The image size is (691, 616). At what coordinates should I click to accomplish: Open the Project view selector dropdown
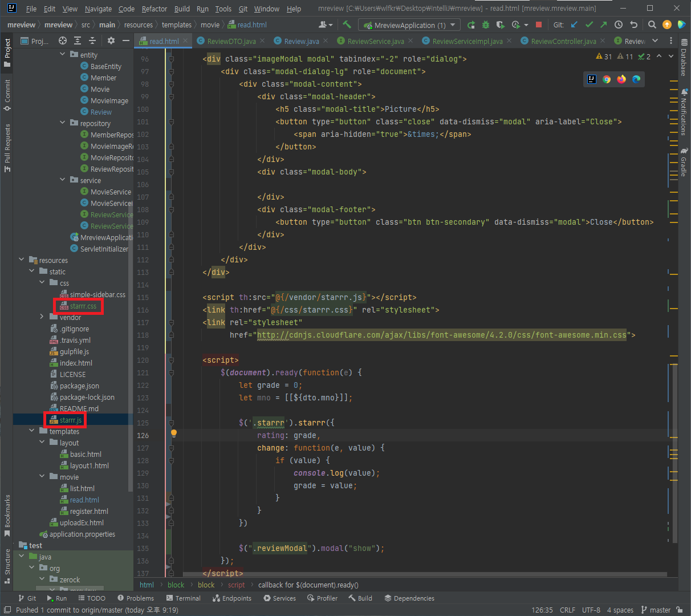pos(35,41)
